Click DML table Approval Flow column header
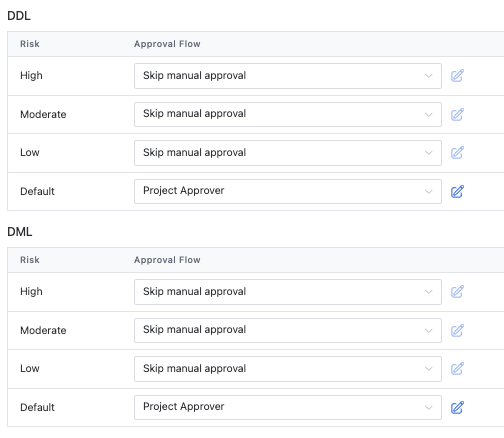This screenshot has height=438, width=504. coord(167,260)
